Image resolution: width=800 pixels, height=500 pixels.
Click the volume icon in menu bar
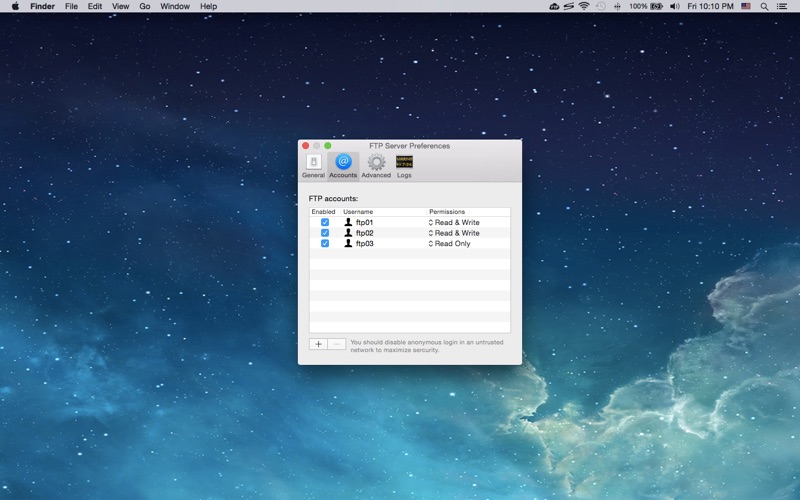click(674, 6)
